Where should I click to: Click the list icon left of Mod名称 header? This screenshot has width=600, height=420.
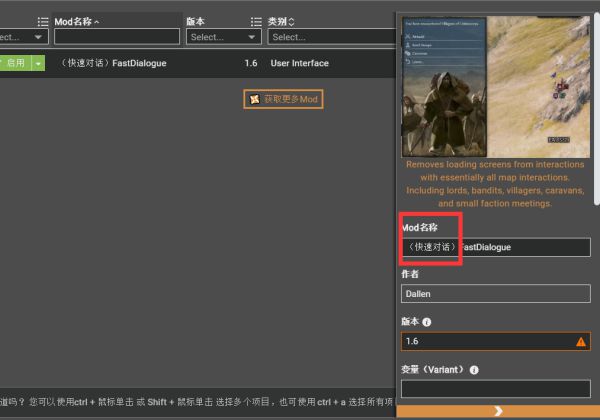[43, 20]
